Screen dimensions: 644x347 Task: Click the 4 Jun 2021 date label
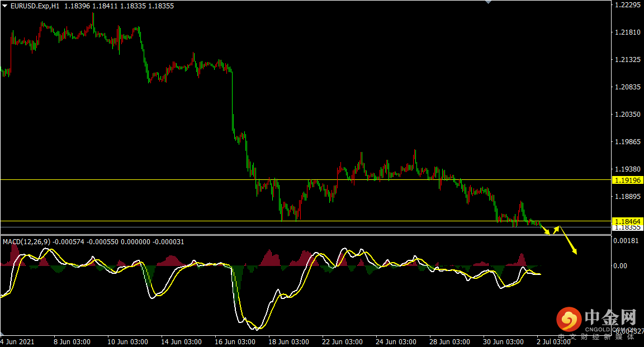pos(17,341)
